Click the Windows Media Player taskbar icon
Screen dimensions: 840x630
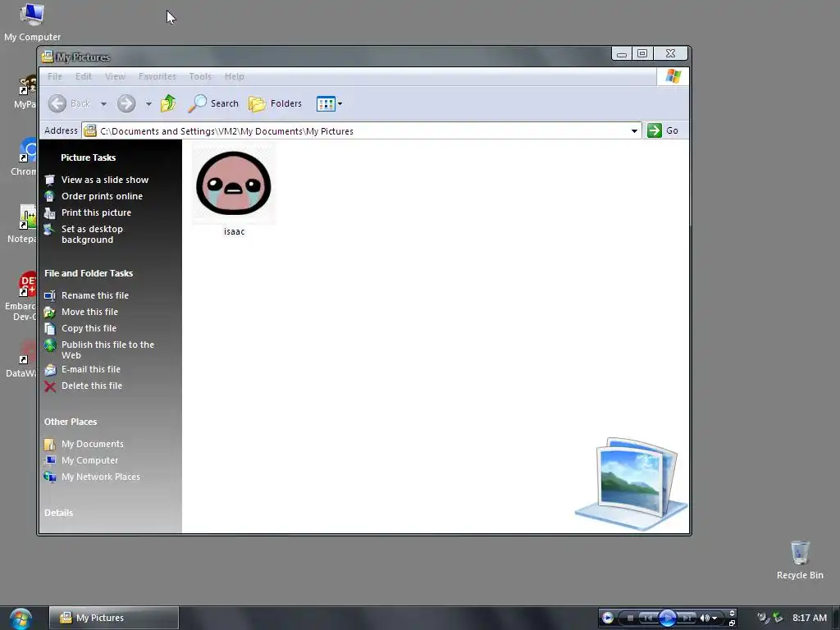click(x=607, y=618)
